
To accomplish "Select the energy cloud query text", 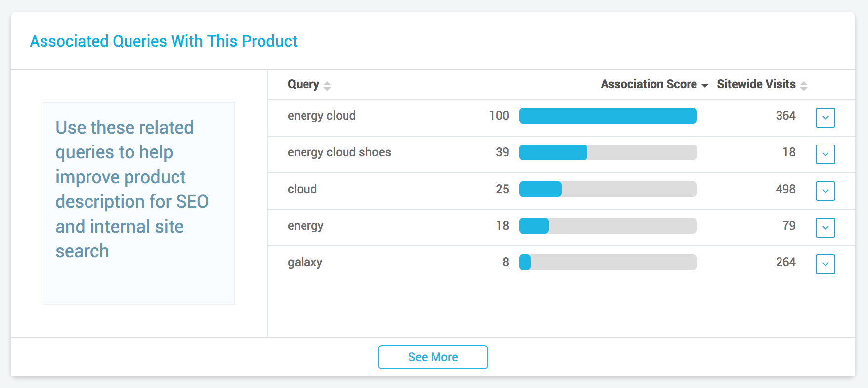I will (321, 116).
